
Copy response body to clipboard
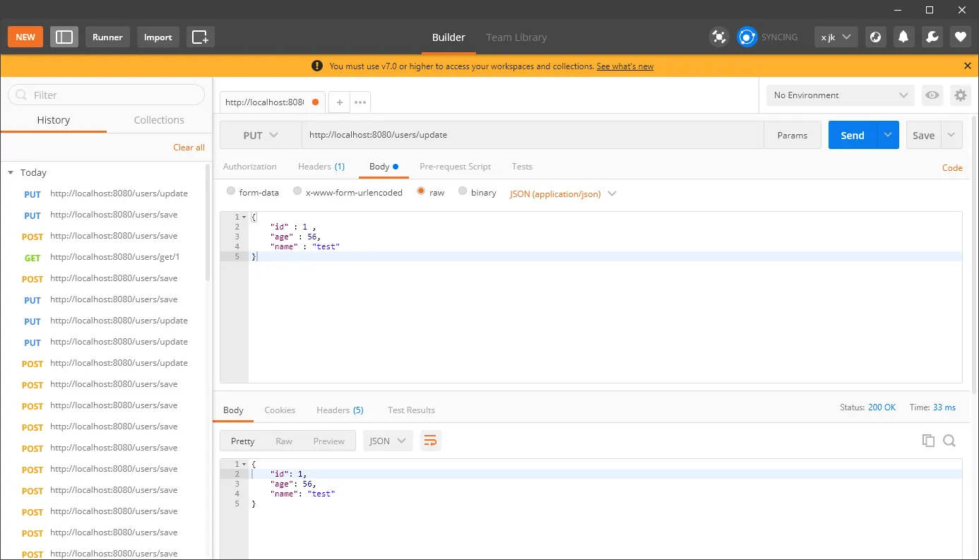(928, 441)
